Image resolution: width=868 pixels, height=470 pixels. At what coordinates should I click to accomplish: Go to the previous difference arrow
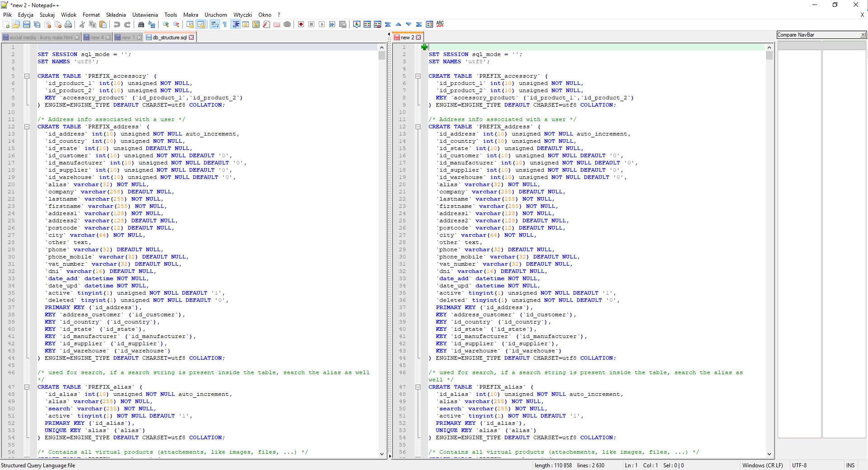click(x=398, y=24)
